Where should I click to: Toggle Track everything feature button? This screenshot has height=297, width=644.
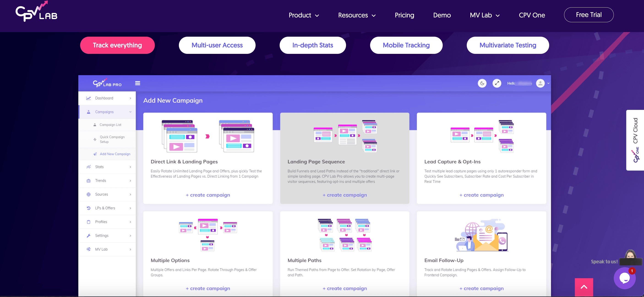tap(117, 45)
